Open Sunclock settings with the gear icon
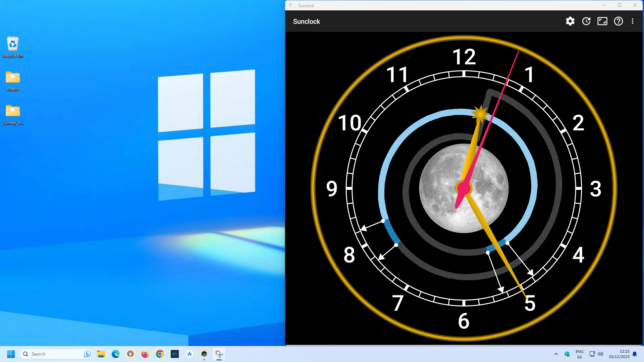This screenshot has width=644, height=362. 570,21
